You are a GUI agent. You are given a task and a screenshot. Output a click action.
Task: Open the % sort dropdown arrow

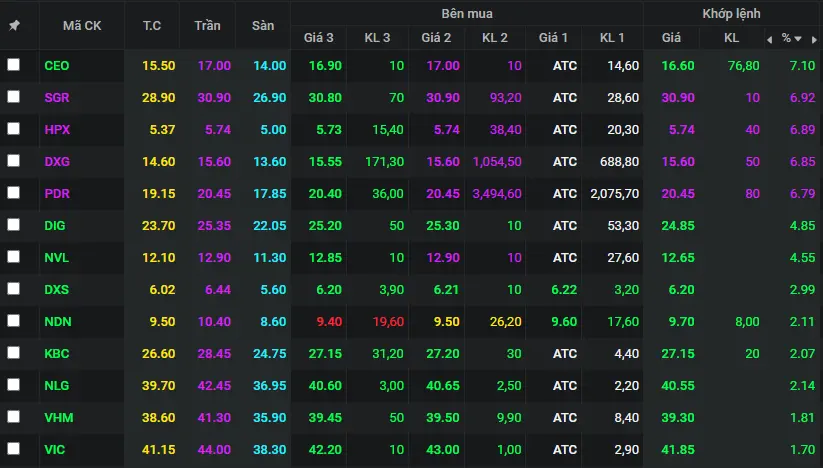click(800, 39)
